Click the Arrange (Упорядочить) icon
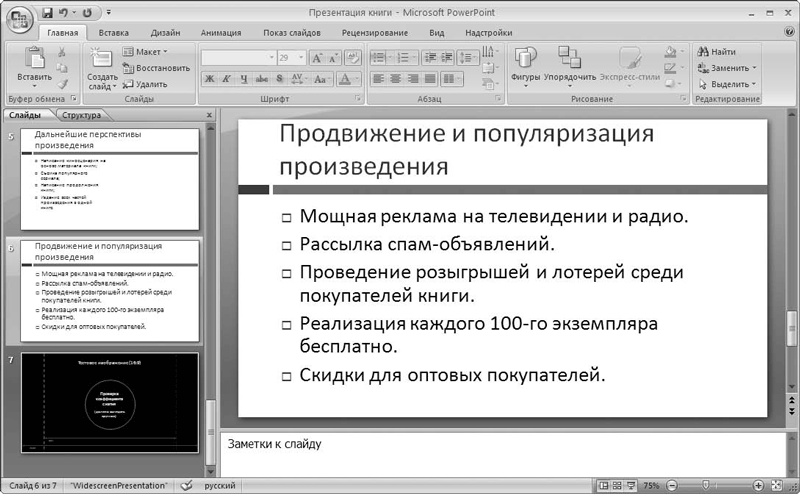 pos(571,64)
